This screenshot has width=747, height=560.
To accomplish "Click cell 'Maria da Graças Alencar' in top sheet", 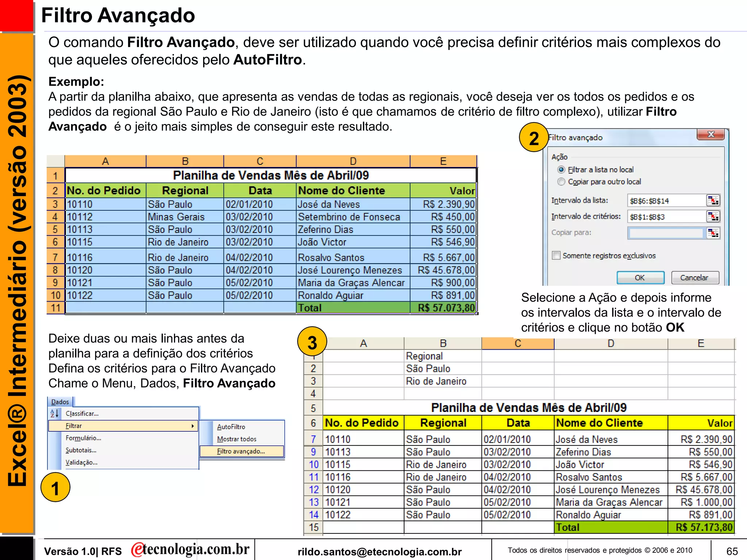I will (x=353, y=283).
